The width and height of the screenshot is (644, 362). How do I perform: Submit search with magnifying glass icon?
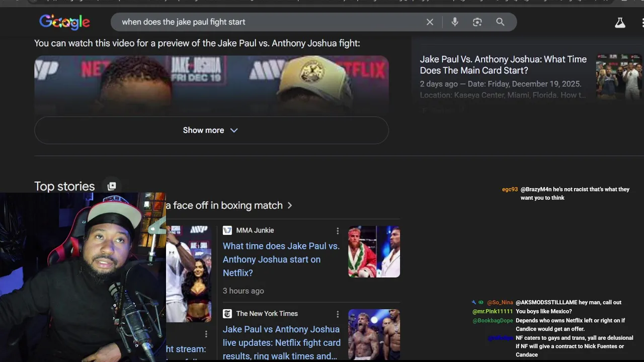(500, 22)
